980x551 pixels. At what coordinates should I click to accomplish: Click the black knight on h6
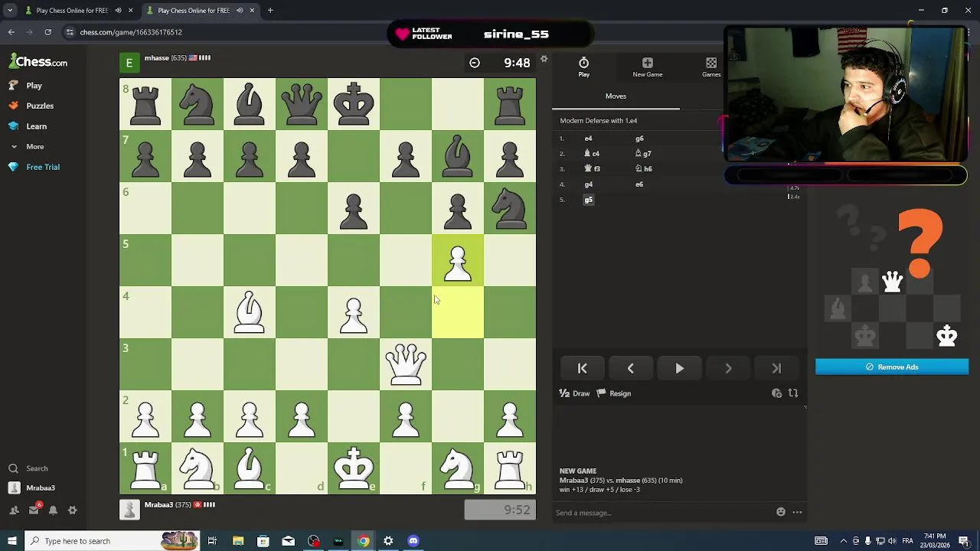pyautogui.click(x=510, y=208)
